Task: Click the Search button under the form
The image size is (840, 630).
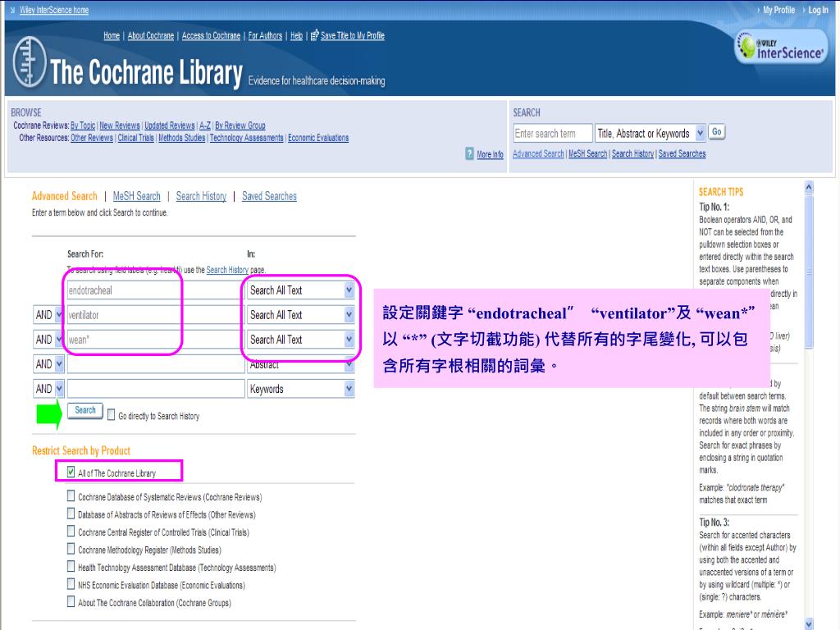Action: (85, 410)
